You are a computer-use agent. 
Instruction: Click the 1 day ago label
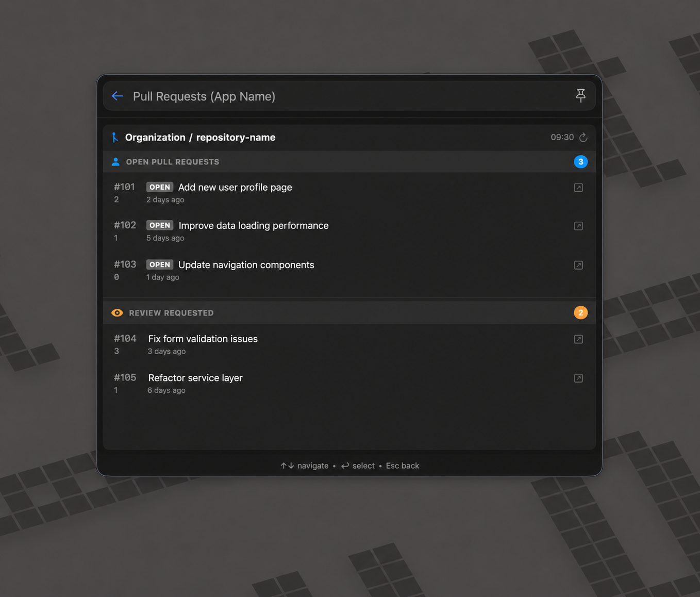(x=162, y=277)
